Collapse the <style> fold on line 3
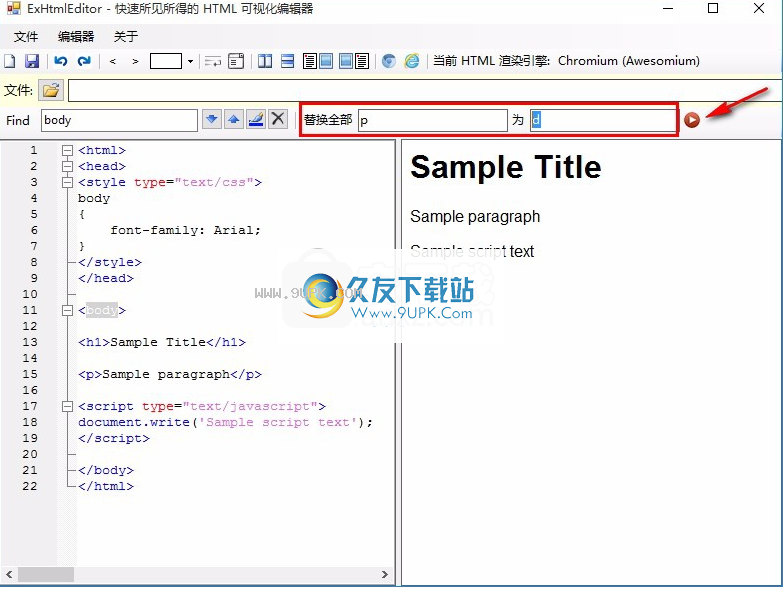 tap(67, 182)
